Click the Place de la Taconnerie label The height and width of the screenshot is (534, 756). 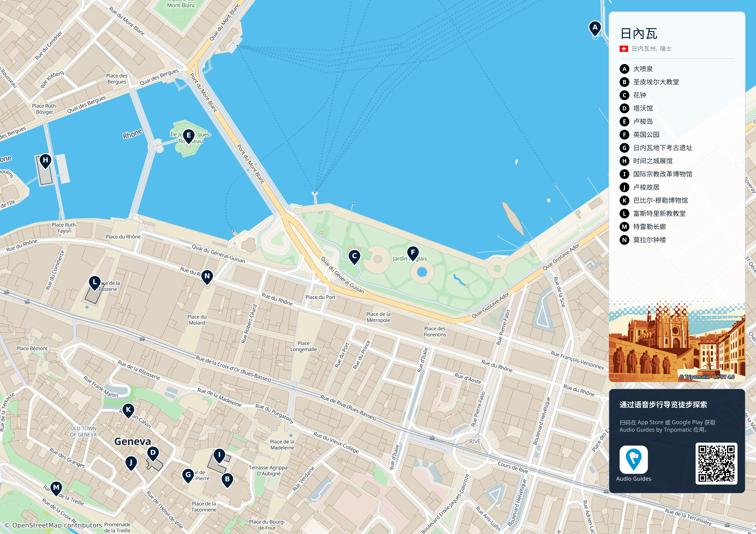(204, 507)
